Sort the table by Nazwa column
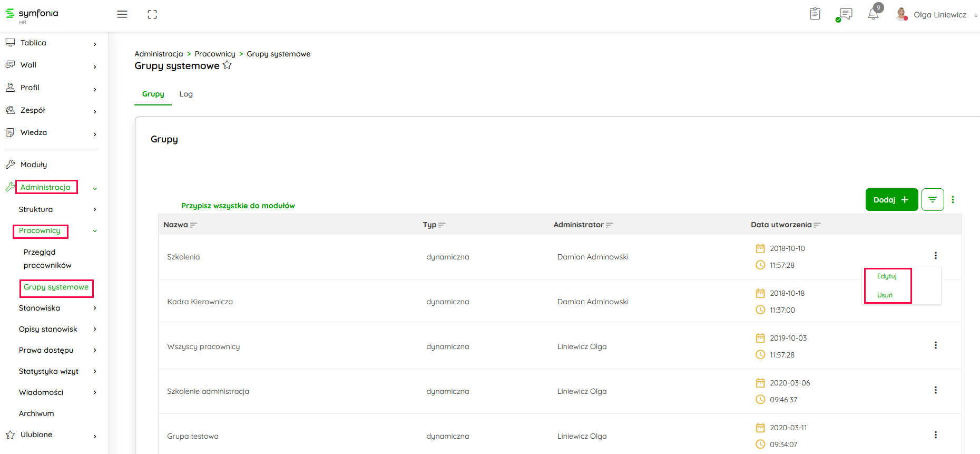The height and width of the screenshot is (454, 980). click(x=193, y=225)
